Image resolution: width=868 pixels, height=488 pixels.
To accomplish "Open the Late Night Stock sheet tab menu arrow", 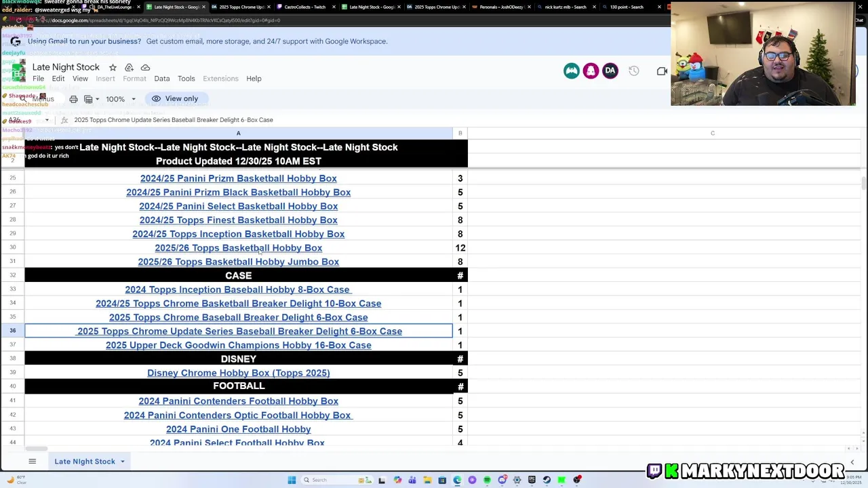I will [123, 462].
